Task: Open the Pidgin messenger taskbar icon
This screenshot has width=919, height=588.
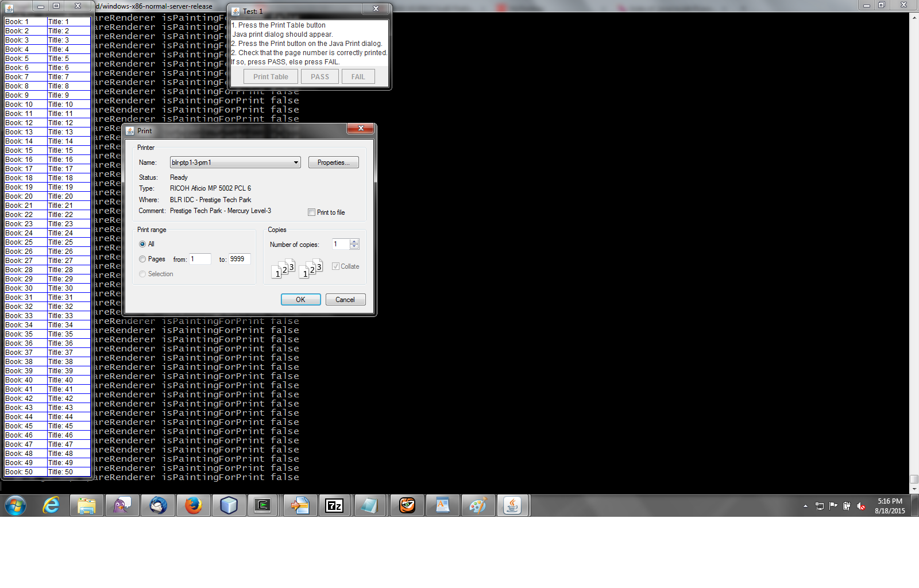Action: coord(122,505)
